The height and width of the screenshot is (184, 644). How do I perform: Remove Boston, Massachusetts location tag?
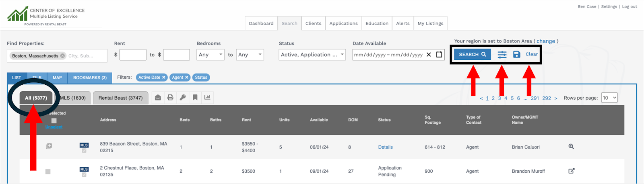point(62,56)
